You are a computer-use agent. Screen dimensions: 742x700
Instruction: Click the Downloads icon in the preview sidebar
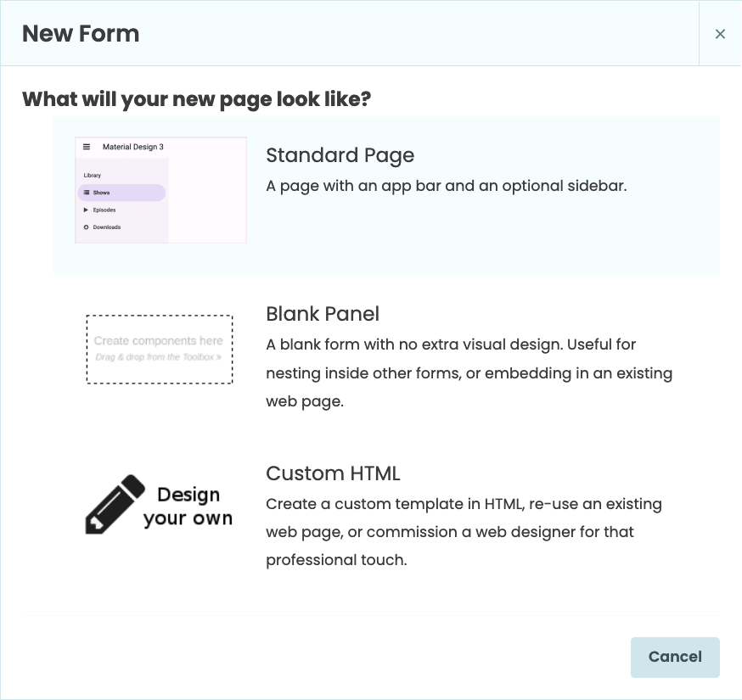point(86,227)
